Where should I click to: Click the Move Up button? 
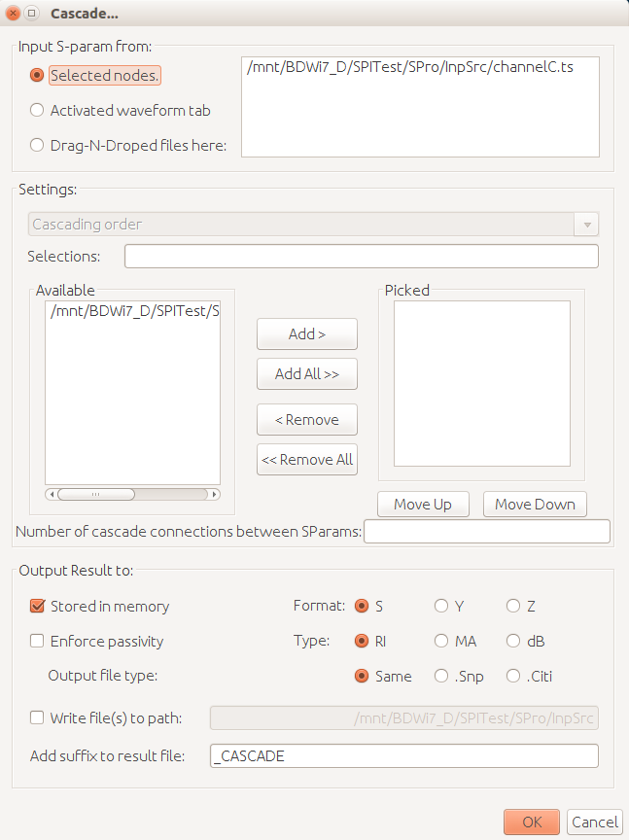click(x=423, y=504)
